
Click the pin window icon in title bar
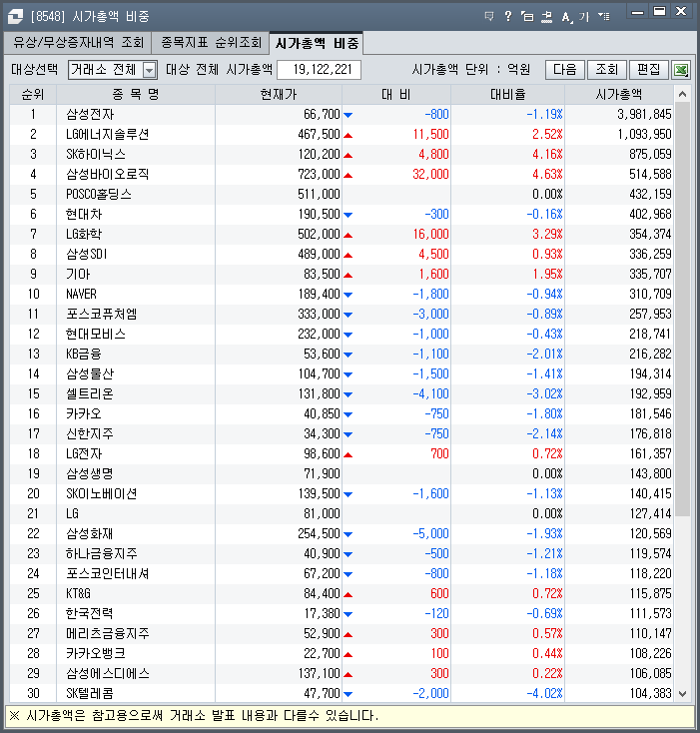[546, 17]
